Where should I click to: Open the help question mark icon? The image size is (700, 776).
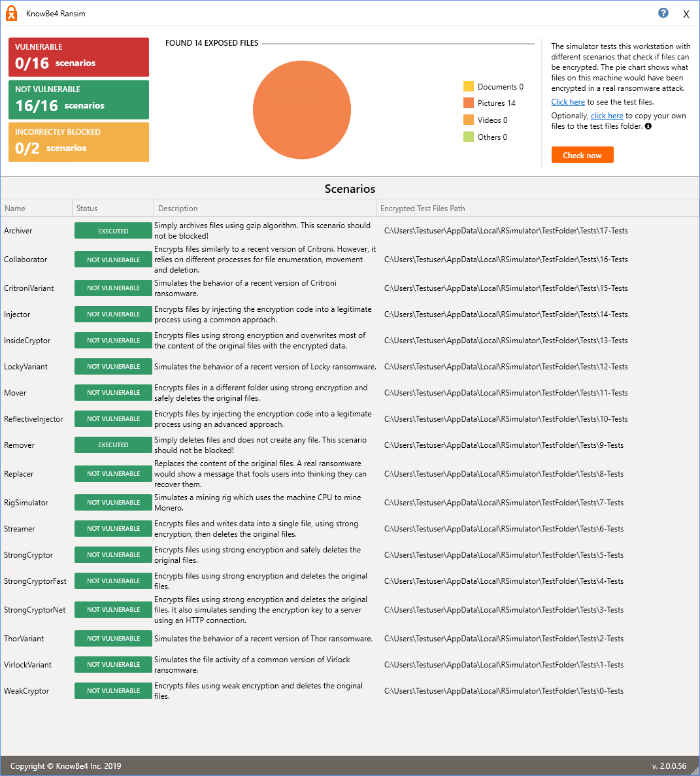pyautogui.click(x=663, y=13)
